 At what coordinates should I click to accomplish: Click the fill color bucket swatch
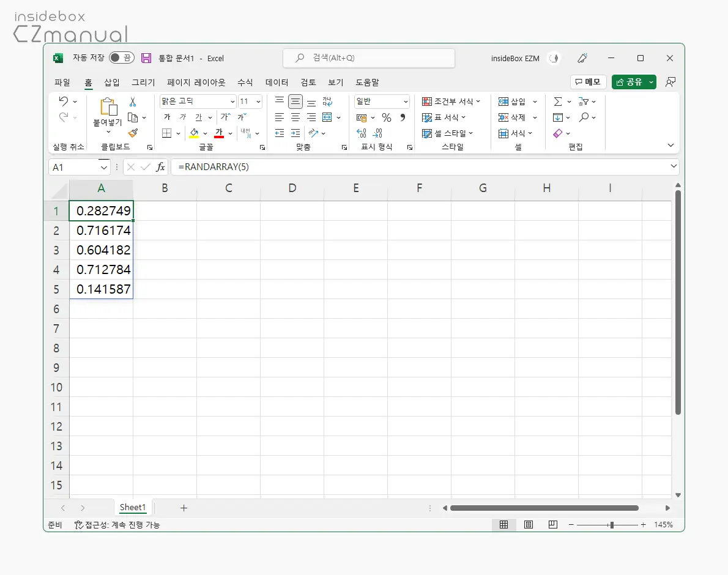(x=194, y=133)
